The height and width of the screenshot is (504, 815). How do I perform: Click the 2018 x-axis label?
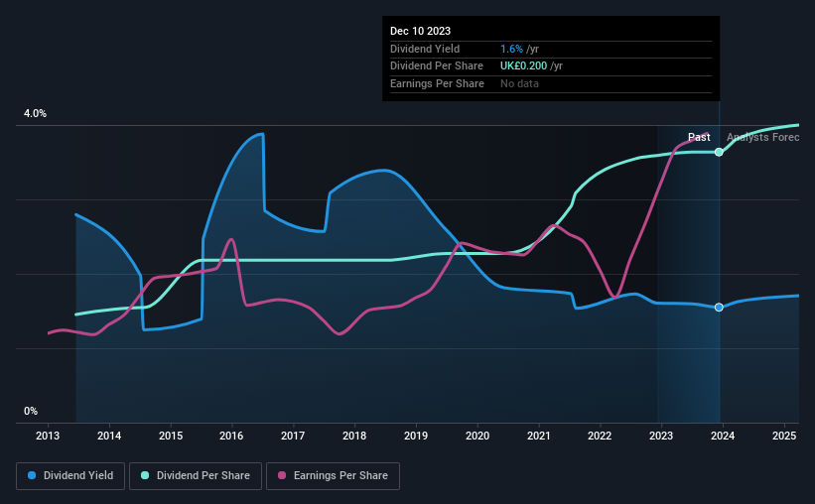tap(354, 436)
